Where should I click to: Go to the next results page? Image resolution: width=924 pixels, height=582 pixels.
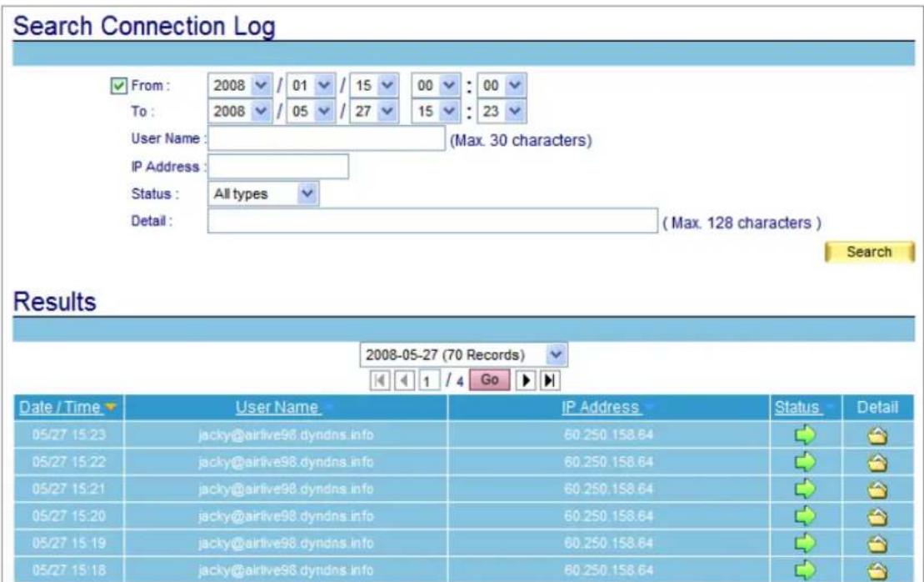pyautogui.click(x=526, y=380)
